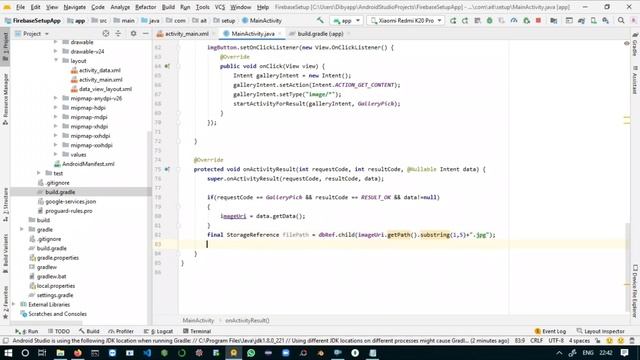Viewport: 640px width, 360px height.
Task: Click the Attach Debugger to process icon
Action: click(x=527, y=20)
